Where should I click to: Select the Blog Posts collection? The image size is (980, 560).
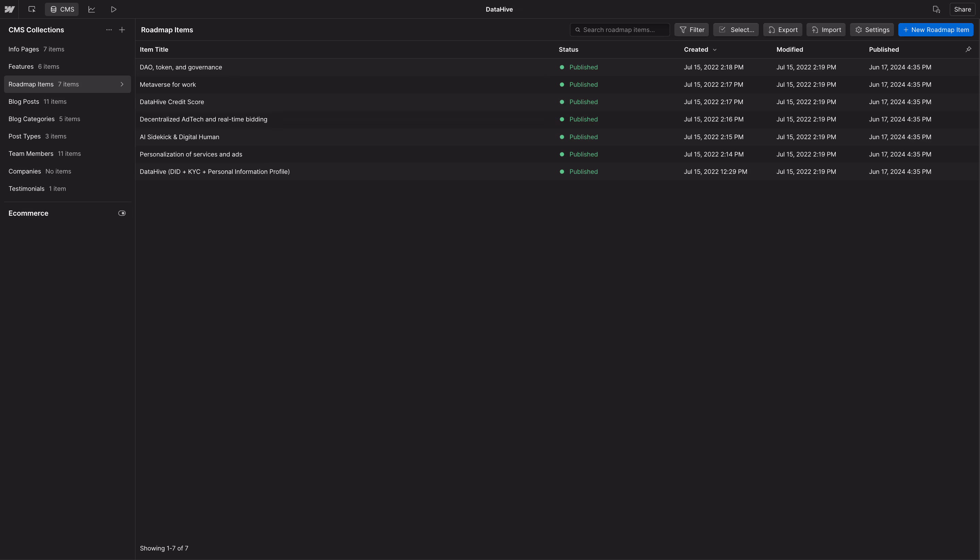24,101
